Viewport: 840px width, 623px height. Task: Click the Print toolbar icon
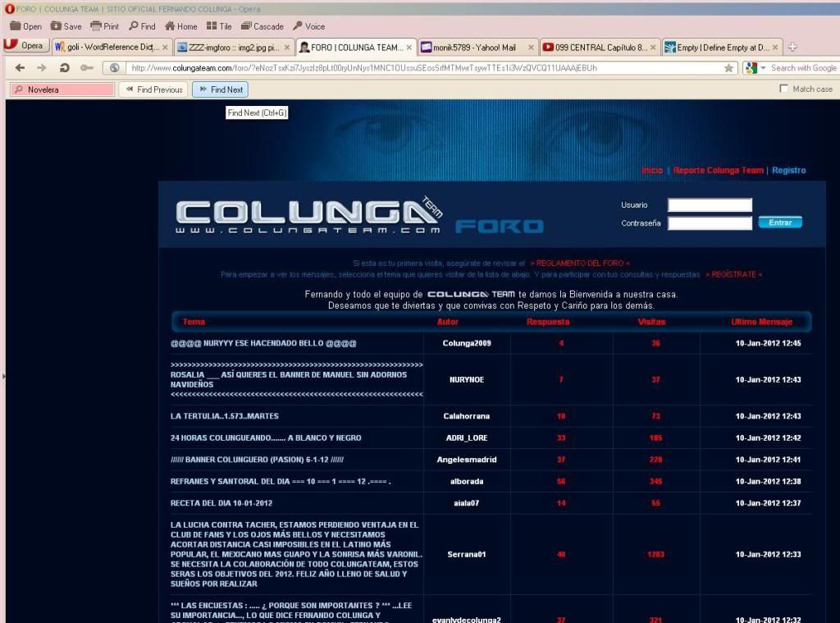click(104, 26)
